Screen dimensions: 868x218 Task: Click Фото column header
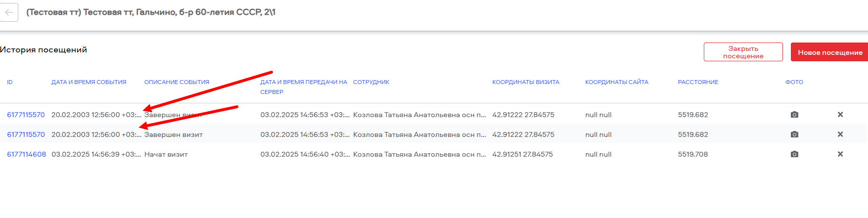coord(794,82)
